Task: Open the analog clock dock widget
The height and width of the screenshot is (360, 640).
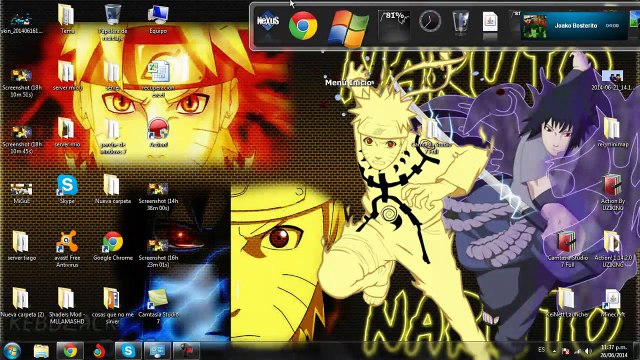Action: click(x=430, y=21)
